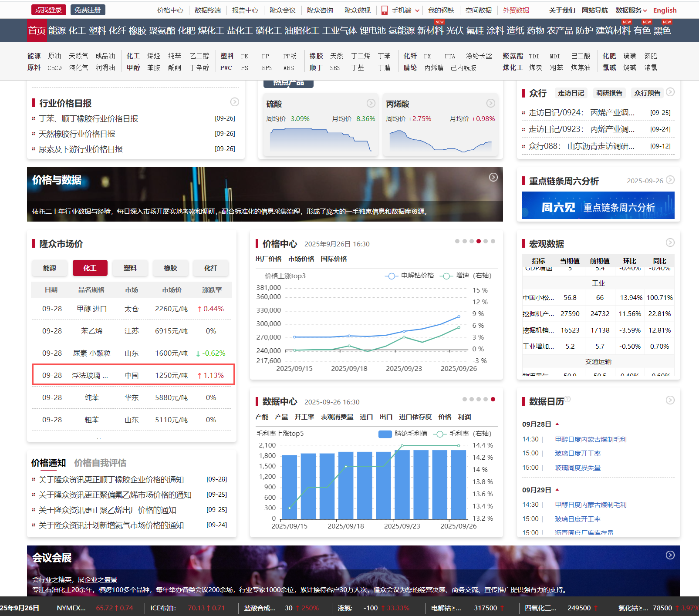This screenshot has width=699, height=616.
Task: Switch to 价格自我评估 tab
Action: (x=100, y=463)
